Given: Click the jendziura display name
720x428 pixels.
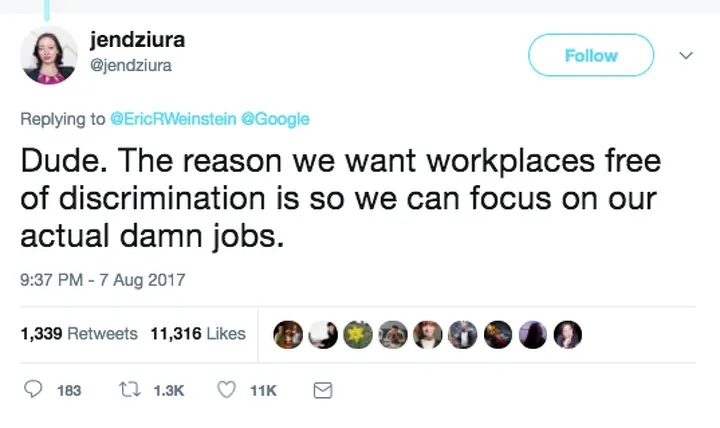Looking at the screenshot, I should click(137, 41).
